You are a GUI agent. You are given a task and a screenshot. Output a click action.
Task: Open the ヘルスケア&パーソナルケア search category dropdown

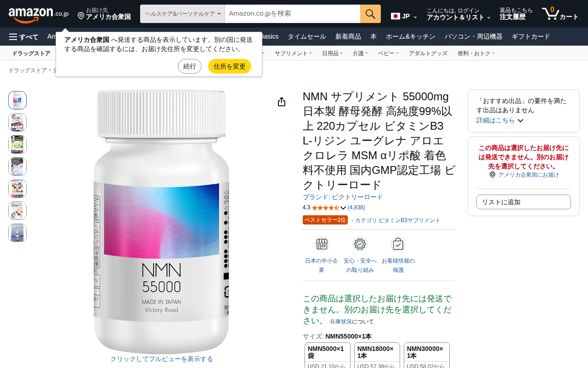coord(182,14)
